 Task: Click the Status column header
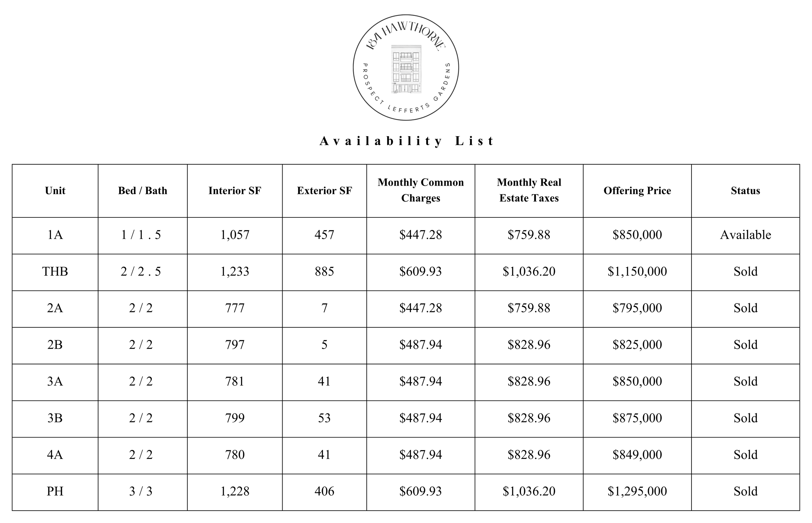(x=745, y=191)
